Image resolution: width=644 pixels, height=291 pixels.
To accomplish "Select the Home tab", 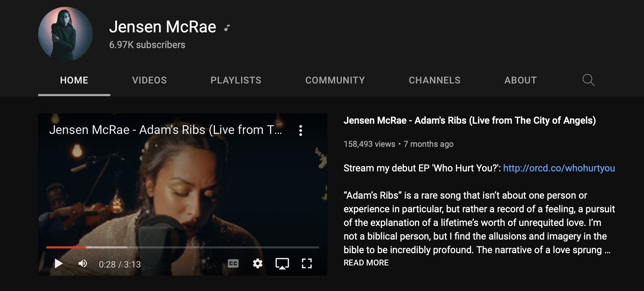I will tap(74, 80).
